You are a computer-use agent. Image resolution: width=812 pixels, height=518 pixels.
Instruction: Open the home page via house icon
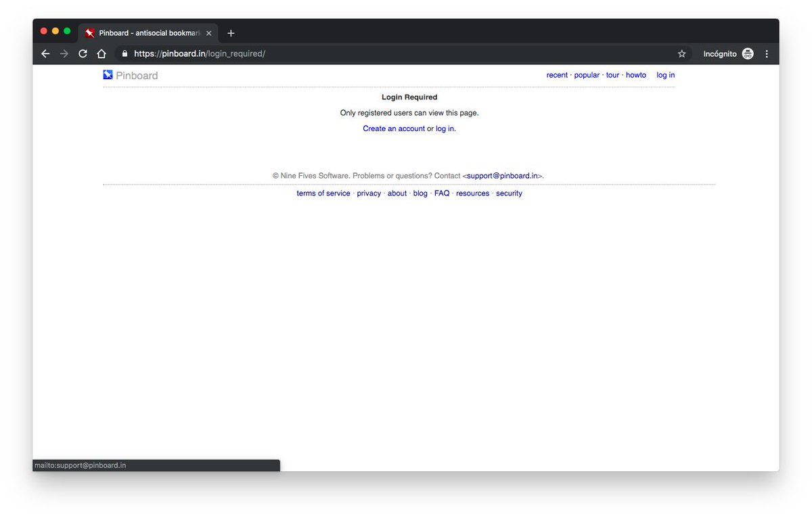[x=101, y=53]
